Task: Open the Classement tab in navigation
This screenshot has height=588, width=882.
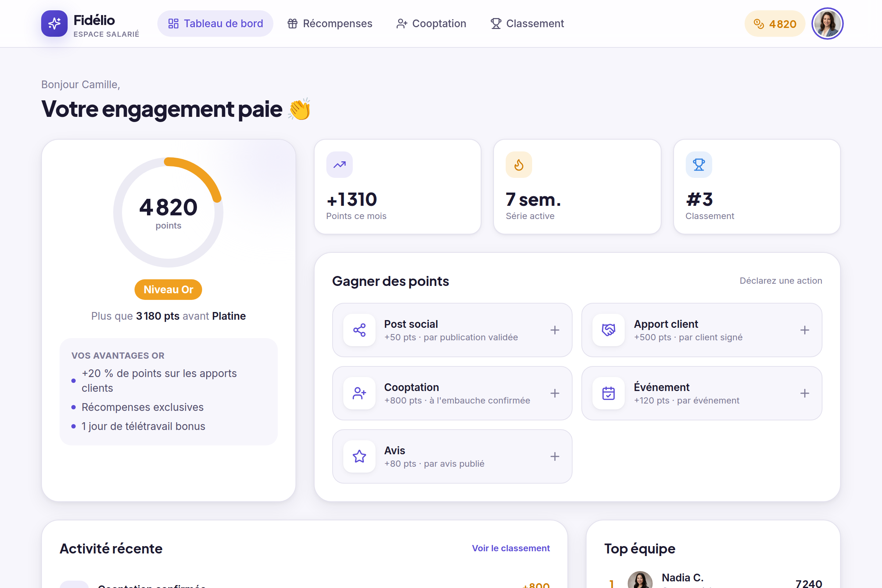Action: [527, 24]
